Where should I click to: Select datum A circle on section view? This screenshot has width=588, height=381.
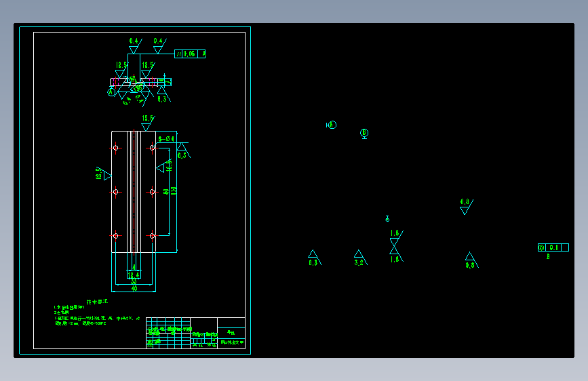pos(111,92)
